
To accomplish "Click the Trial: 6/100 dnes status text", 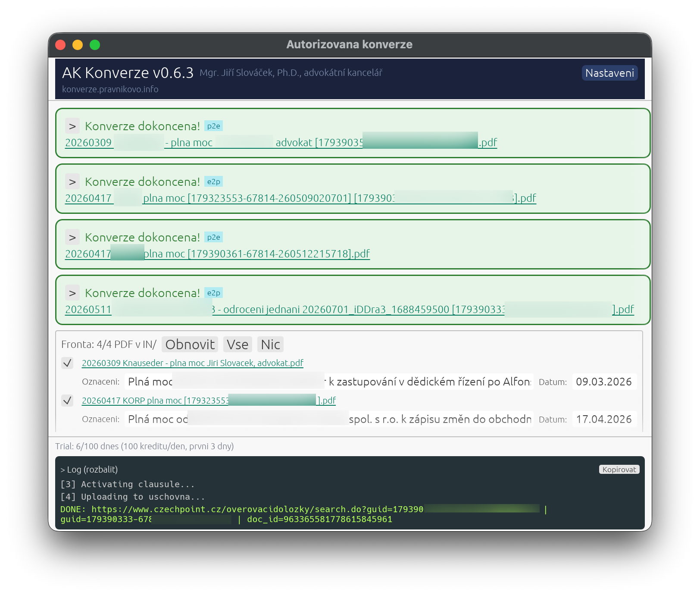I will (x=144, y=446).
